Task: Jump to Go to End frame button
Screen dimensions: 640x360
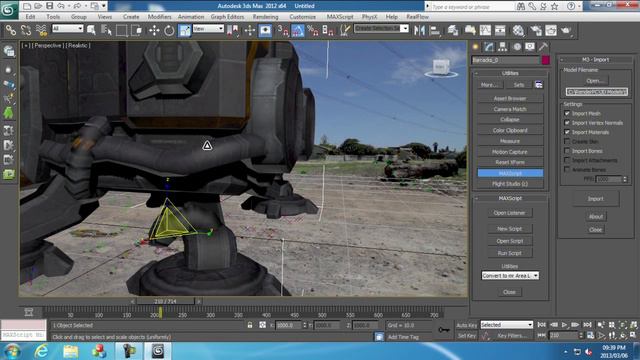Action: click(x=587, y=324)
